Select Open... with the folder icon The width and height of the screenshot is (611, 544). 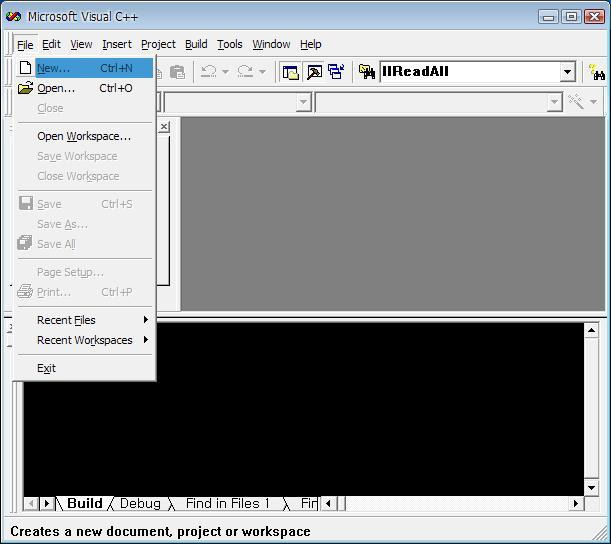(85, 88)
